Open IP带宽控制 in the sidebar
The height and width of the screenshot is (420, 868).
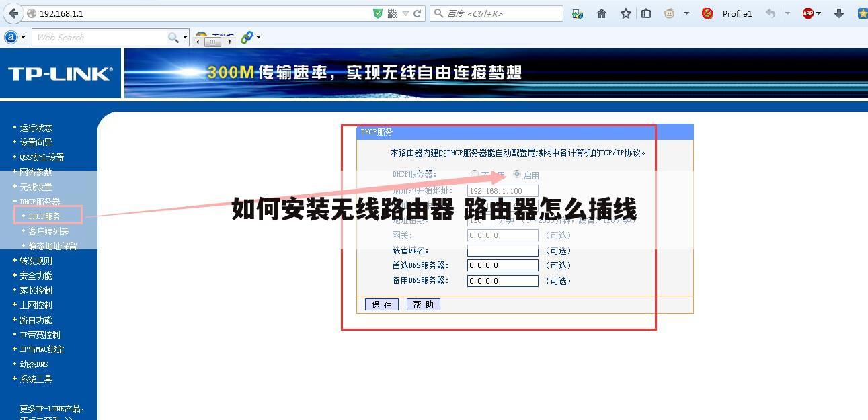pos(40,335)
